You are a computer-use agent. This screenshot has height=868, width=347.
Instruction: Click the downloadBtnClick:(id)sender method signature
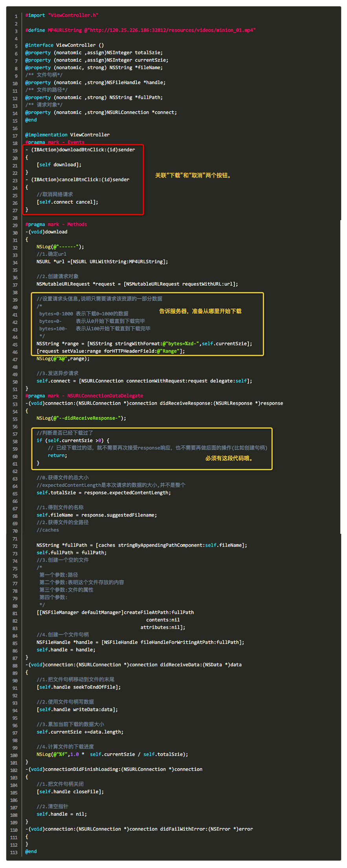click(80, 150)
